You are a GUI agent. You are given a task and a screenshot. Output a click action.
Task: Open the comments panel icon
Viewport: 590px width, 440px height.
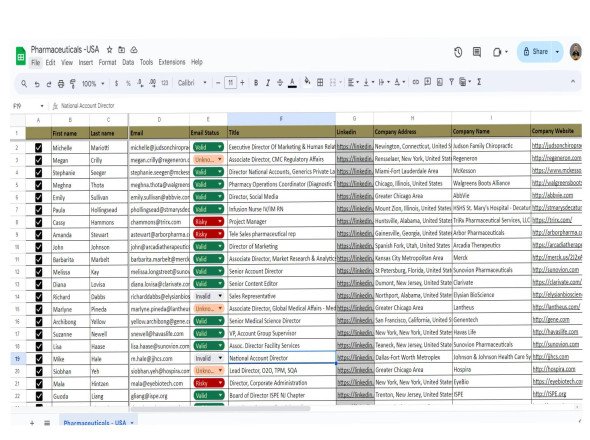[x=477, y=52]
